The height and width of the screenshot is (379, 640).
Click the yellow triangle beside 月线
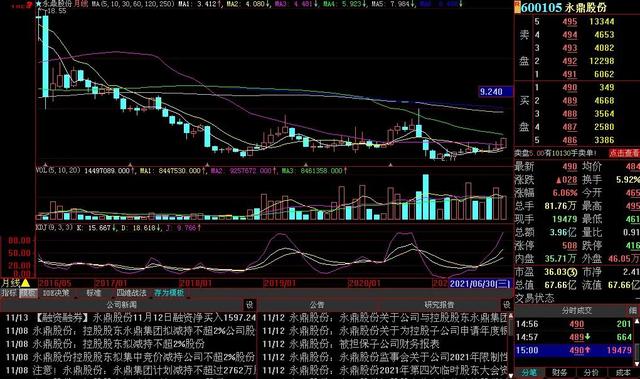pos(26,283)
